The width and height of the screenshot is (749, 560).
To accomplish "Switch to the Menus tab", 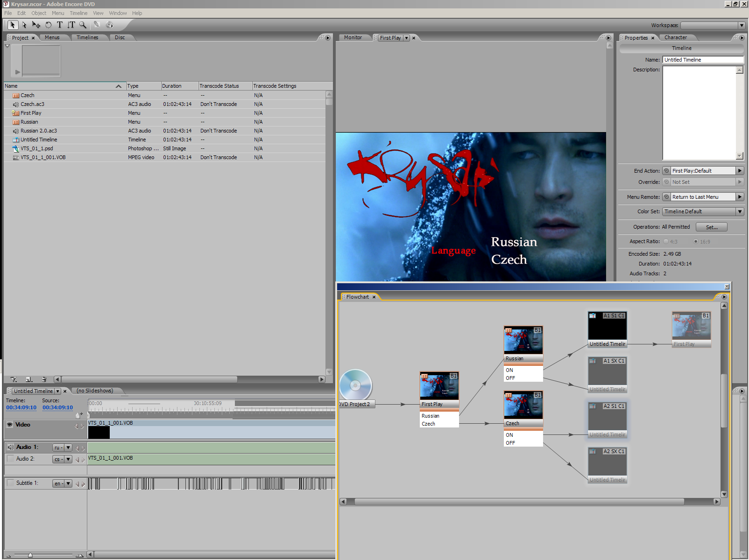I will click(x=52, y=37).
